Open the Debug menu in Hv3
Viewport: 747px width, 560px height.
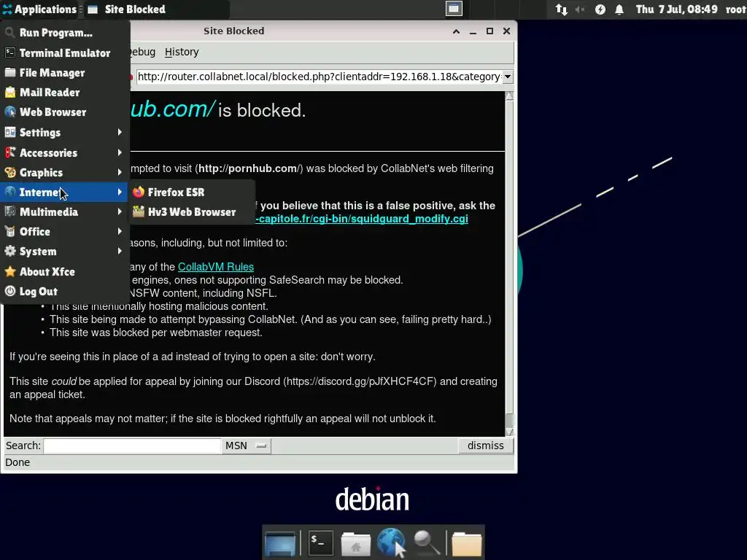142,52
